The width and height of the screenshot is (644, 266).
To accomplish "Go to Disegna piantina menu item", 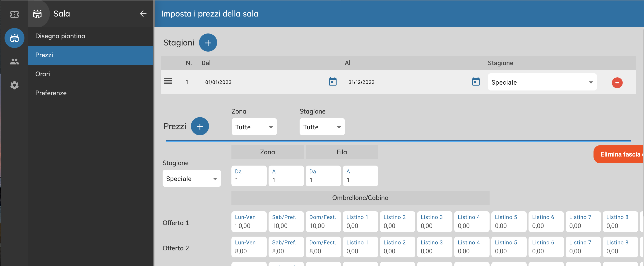I will (60, 36).
